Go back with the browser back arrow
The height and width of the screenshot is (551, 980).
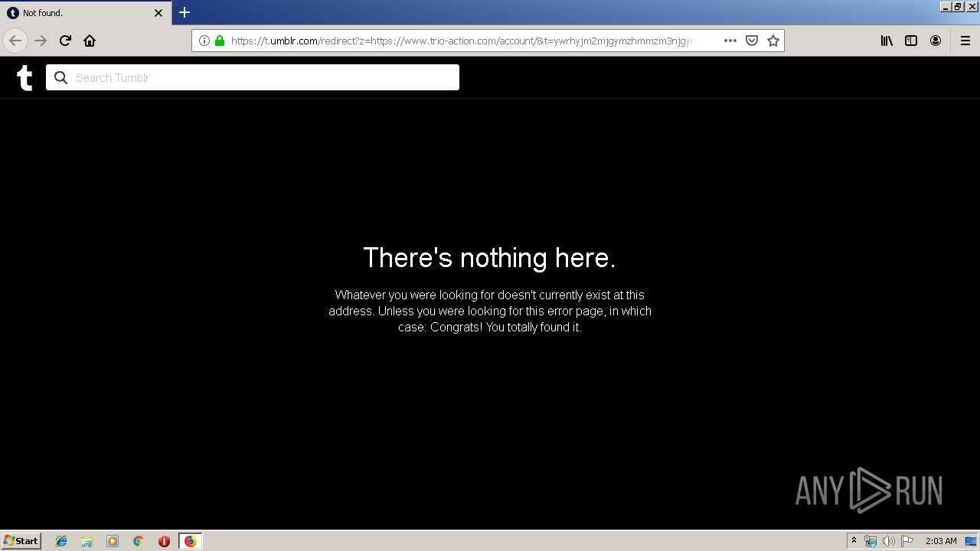(15, 41)
